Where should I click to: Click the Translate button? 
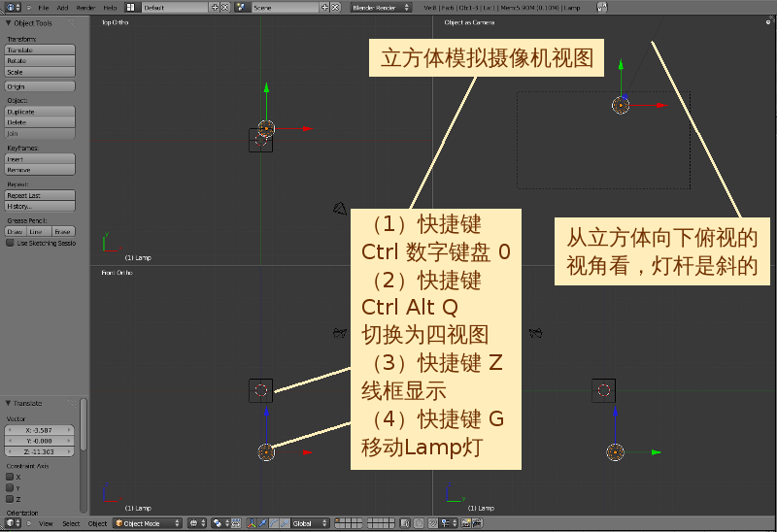[40, 50]
